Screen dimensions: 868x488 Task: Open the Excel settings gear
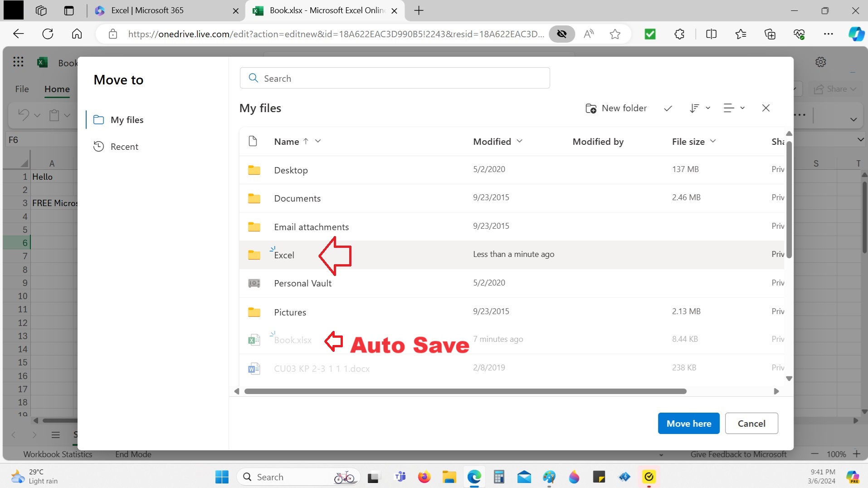pos(820,62)
